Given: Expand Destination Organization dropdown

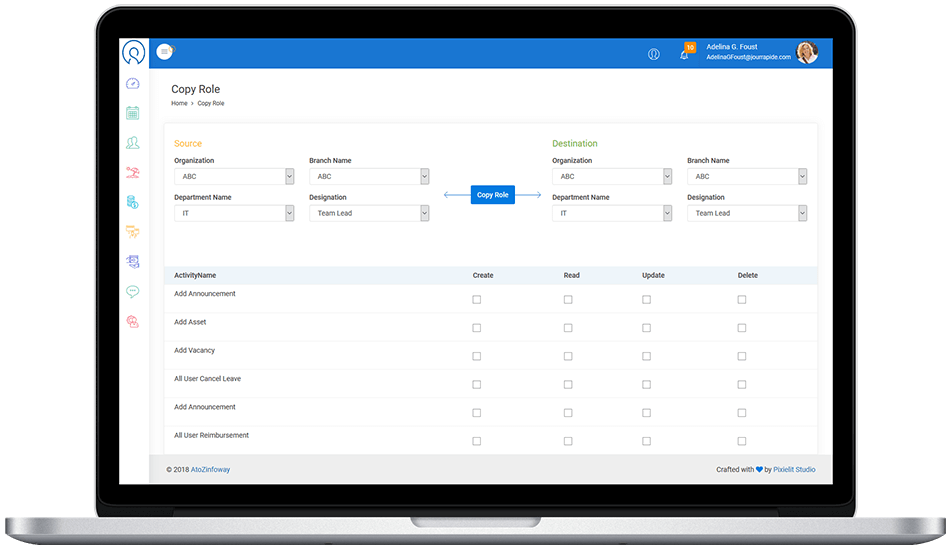Looking at the screenshot, I should click(612, 176).
